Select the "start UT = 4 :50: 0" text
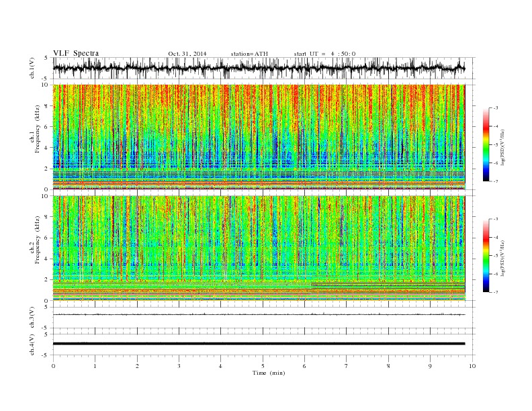Image resolution: width=532 pixels, height=411 pixels. [x=324, y=54]
